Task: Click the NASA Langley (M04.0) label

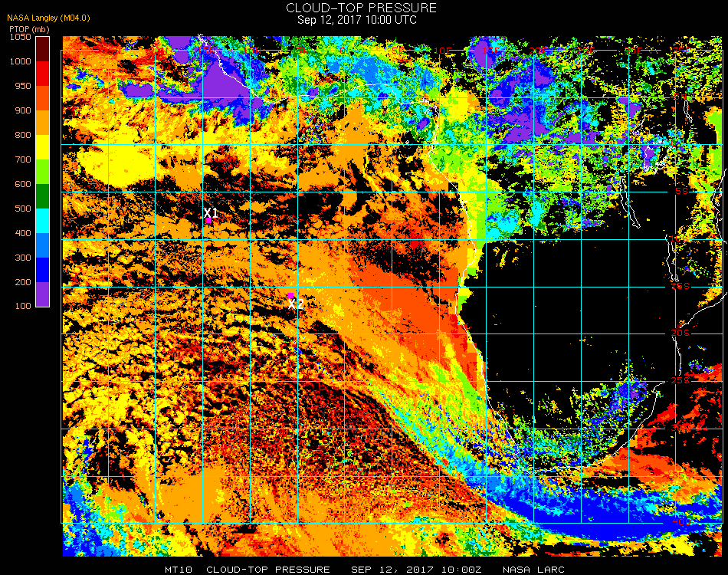Action: [x=48, y=18]
